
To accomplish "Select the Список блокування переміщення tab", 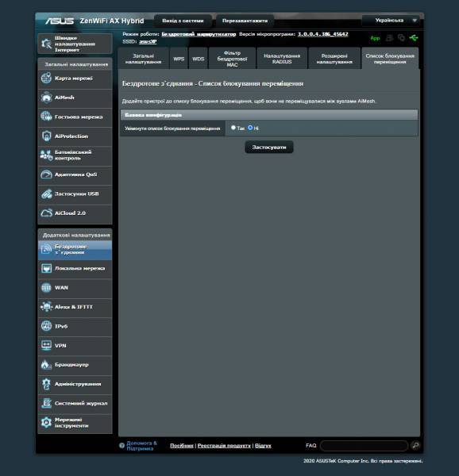I will point(390,59).
